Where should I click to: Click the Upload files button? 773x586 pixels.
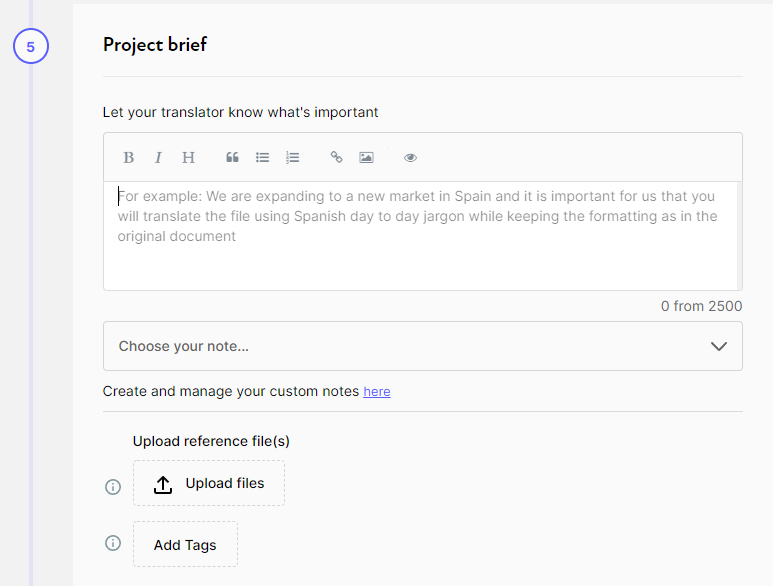click(x=209, y=484)
